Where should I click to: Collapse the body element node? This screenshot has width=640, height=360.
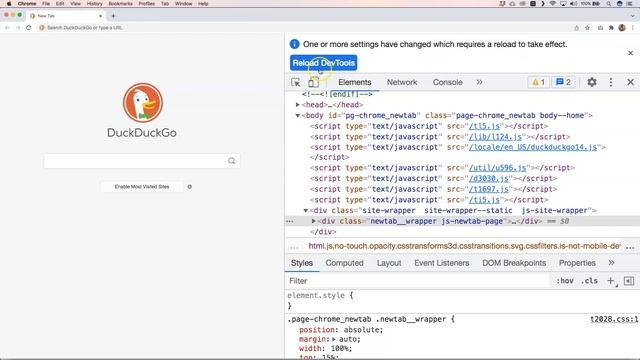298,116
